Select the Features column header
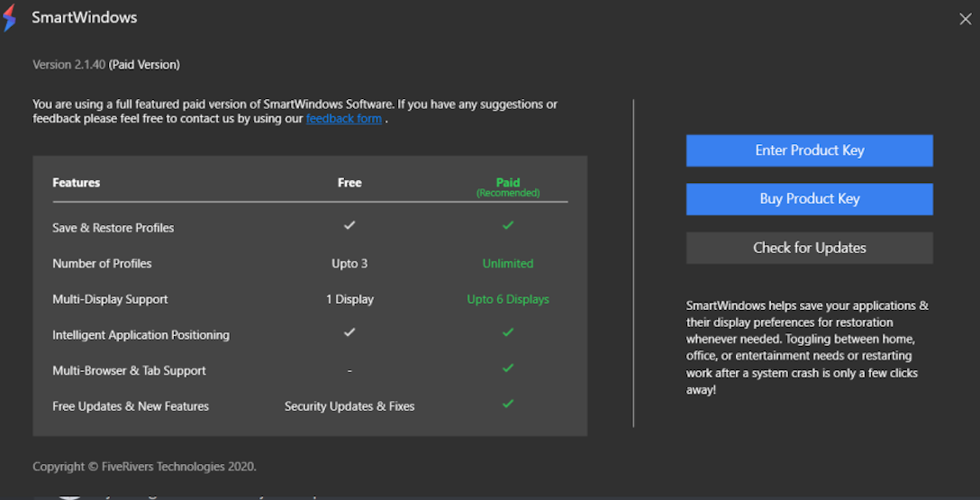The height and width of the screenshot is (500, 980). tap(77, 183)
